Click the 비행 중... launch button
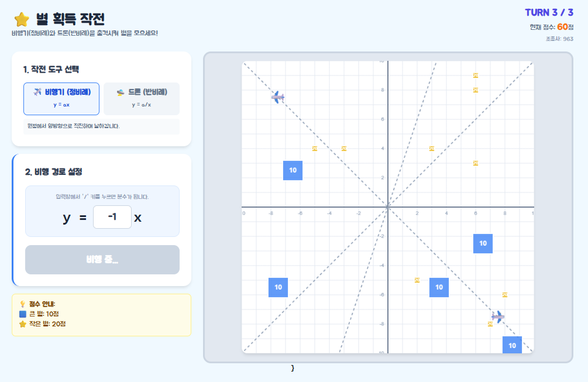Screen dimensions: 588x382 pos(102,260)
